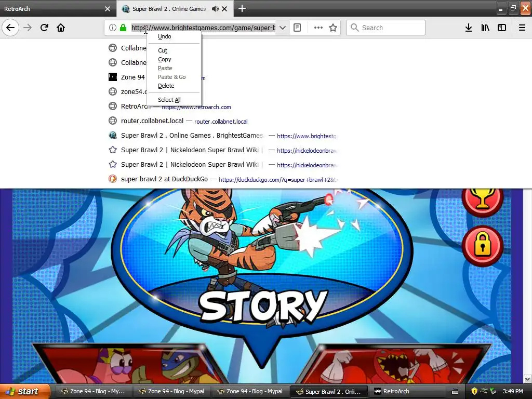Choose Select All in the context menu

pyautogui.click(x=174, y=99)
